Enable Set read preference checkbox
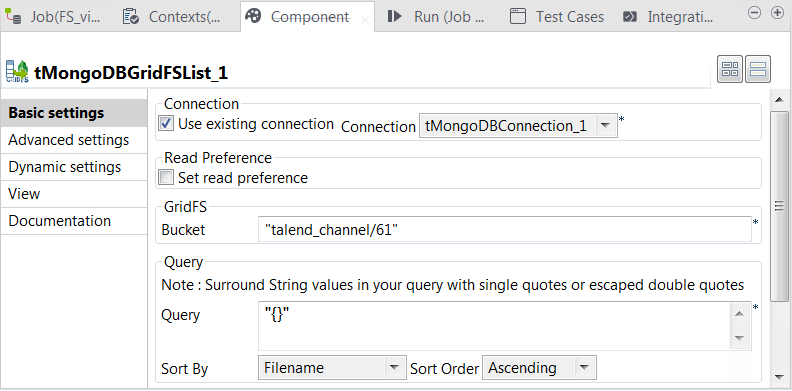The height and width of the screenshot is (391, 792). point(166,177)
